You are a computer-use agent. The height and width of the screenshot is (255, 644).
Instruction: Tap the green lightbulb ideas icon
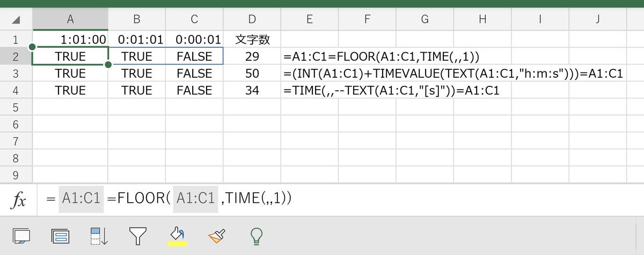point(257,236)
